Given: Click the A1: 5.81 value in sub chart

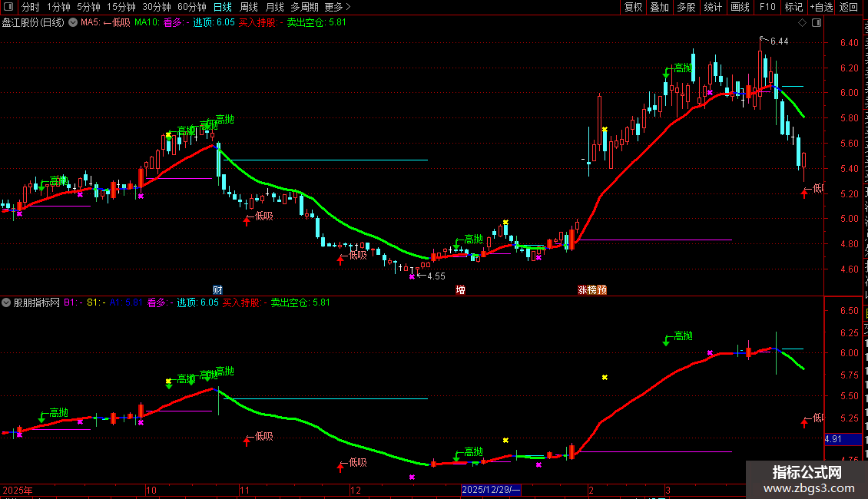Looking at the screenshot, I should point(126,302).
